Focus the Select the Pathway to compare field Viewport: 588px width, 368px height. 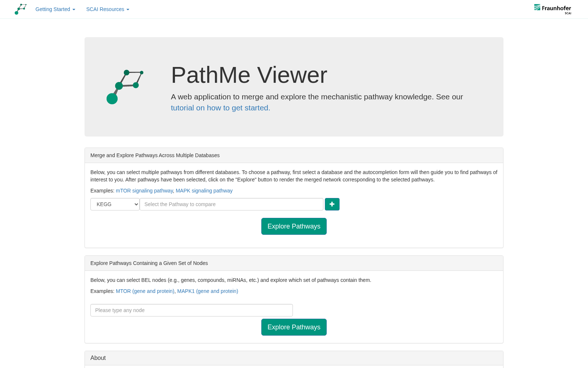(232, 204)
